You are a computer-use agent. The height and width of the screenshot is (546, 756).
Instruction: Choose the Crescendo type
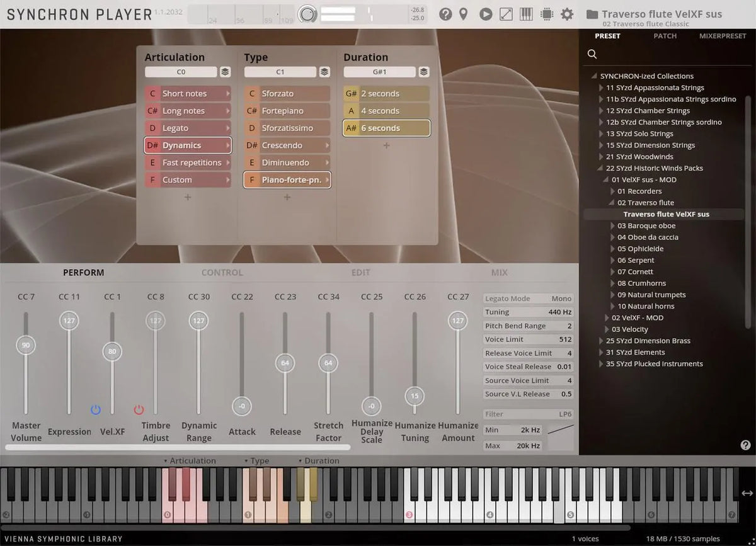click(x=287, y=145)
